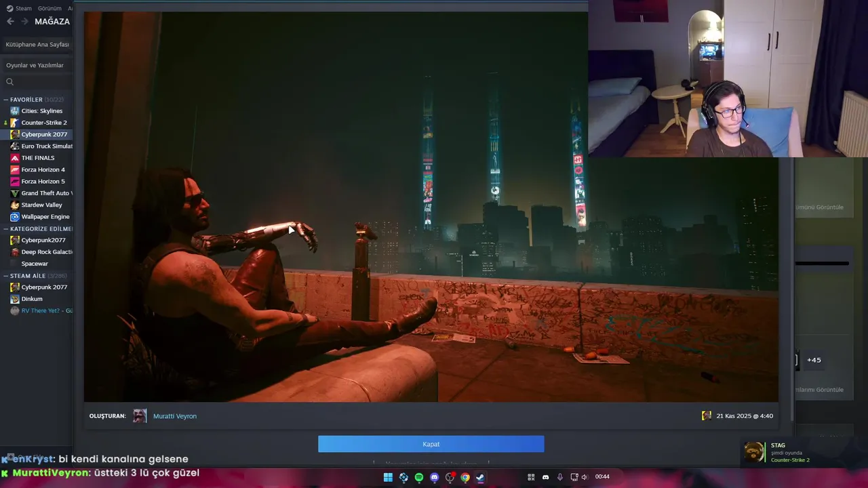This screenshot has width=868, height=488.
Task: Open the Görünüm menu
Action: 50,8
